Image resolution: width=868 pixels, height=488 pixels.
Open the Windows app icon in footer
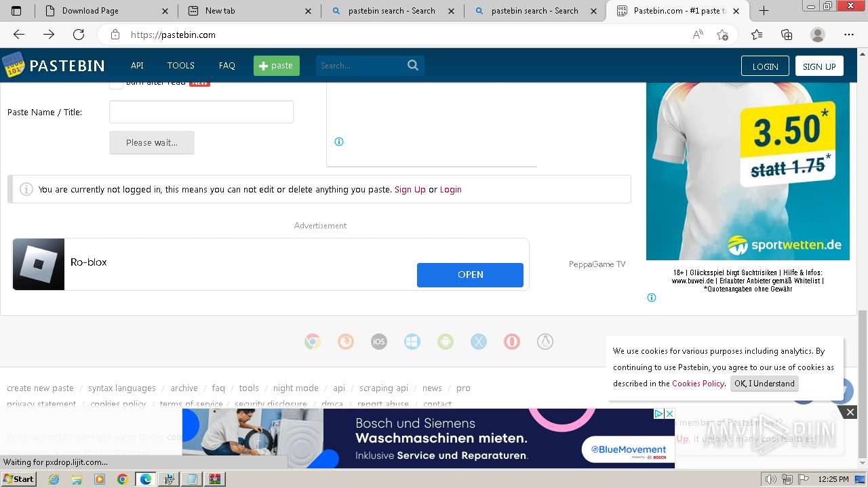[x=412, y=342]
